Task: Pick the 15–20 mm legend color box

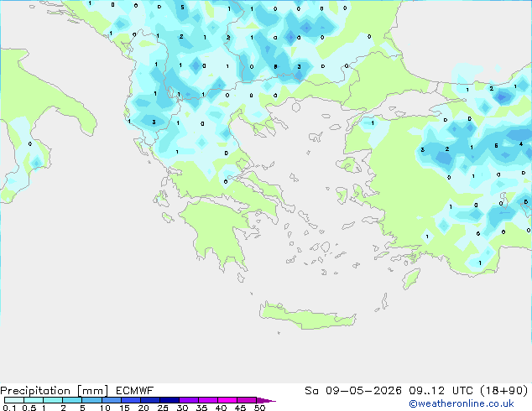Action: pos(130,400)
